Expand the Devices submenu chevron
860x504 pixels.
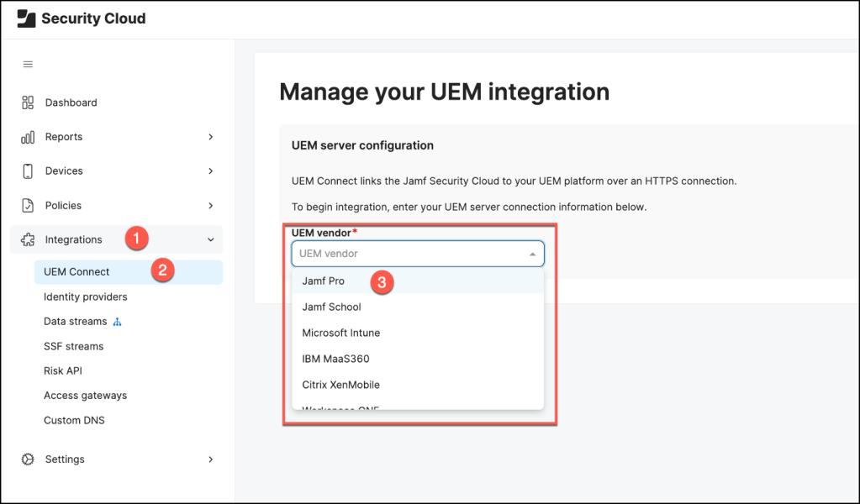point(210,171)
